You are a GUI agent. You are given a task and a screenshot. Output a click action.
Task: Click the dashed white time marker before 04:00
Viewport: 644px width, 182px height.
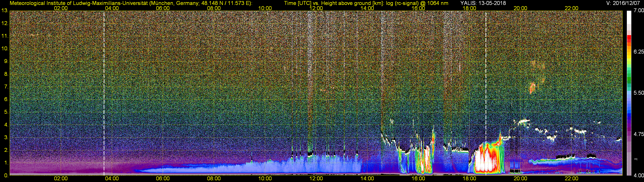click(104, 93)
